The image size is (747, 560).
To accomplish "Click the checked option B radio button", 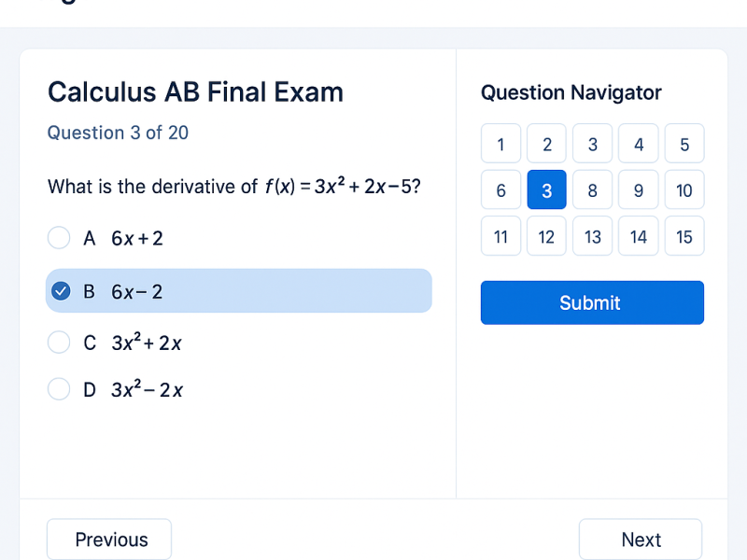I will click(x=61, y=291).
